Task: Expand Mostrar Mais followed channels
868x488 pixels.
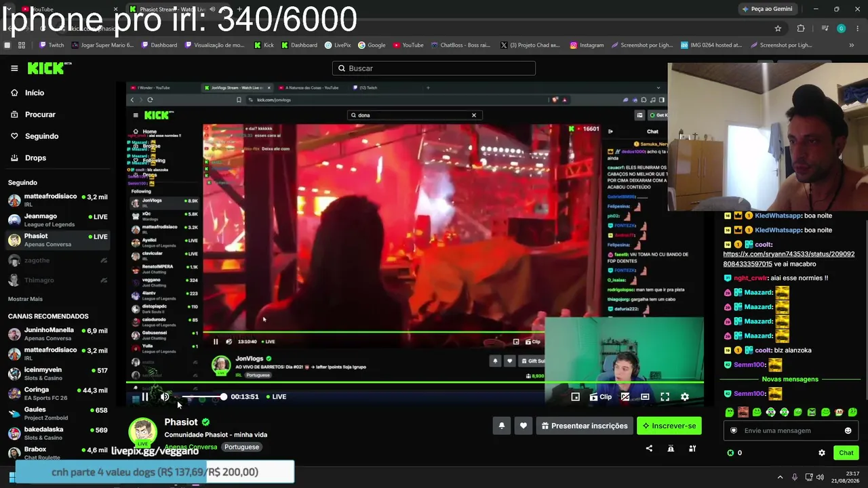Action: click(25, 299)
